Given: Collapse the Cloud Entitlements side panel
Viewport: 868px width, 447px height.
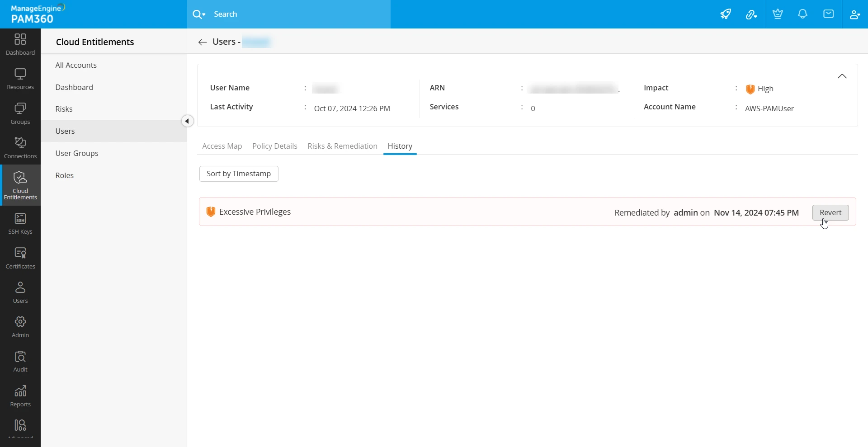Looking at the screenshot, I should (187, 121).
